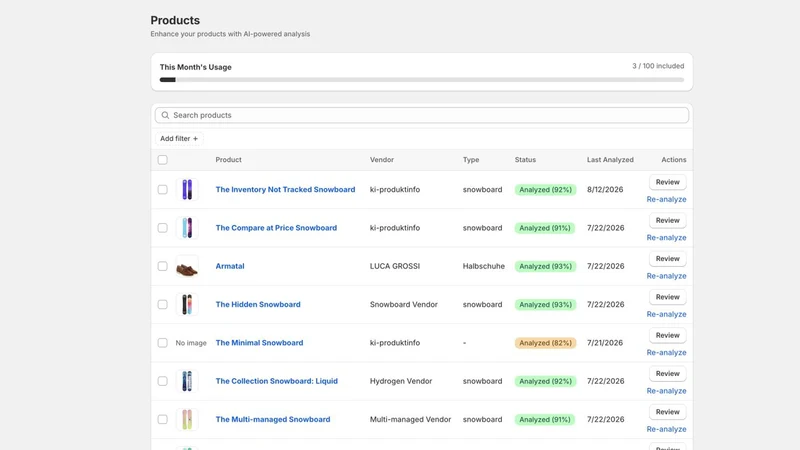Select the Armatal row checkbox
The width and height of the screenshot is (800, 450).
[162, 266]
